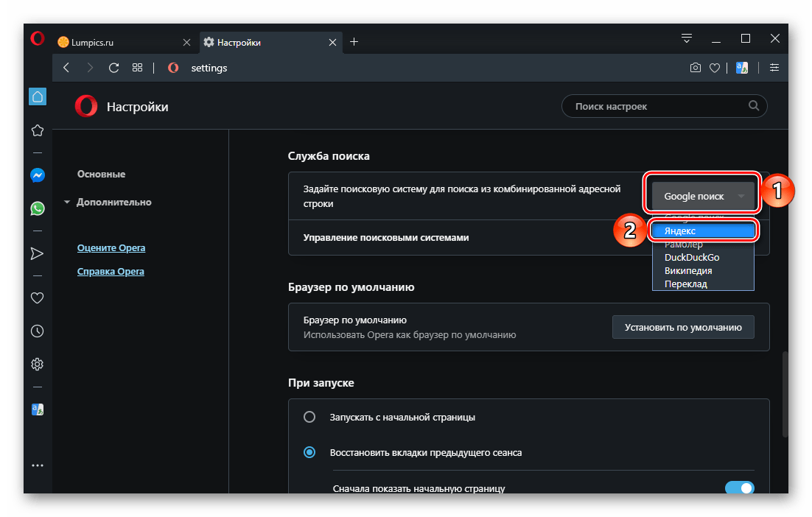The height and width of the screenshot is (517, 812).
Task: Add page to bookmarks with toolbar heart
Action: point(715,68)
